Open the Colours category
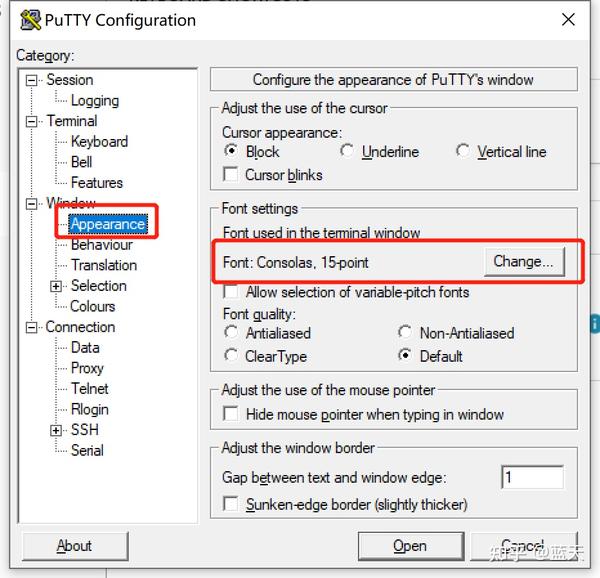Viewport: 600px width, 578px height. click(93, 306)
